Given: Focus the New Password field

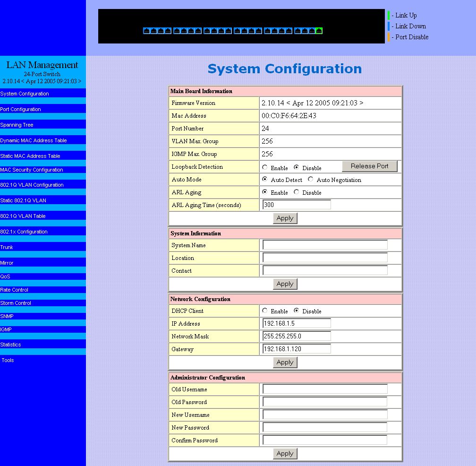Looking at the screenshot, I should click(x=325, y=427).
